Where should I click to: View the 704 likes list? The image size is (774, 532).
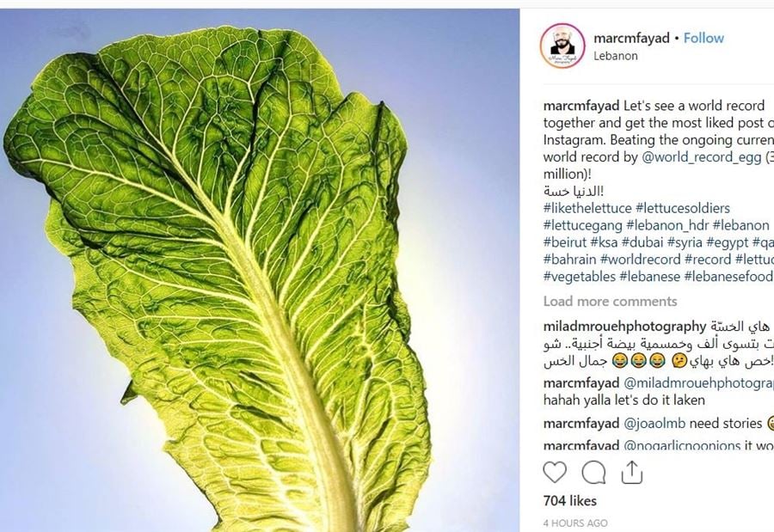[569, 501]
